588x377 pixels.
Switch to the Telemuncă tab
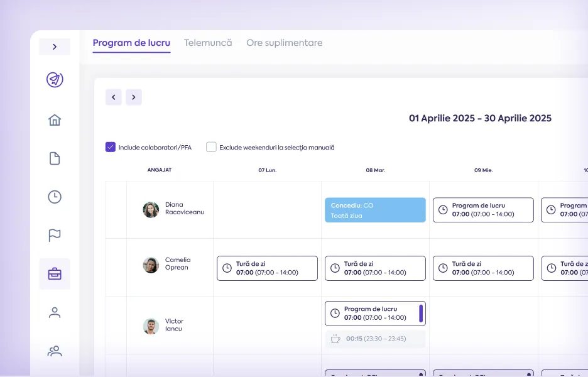[x=208, y=43]
